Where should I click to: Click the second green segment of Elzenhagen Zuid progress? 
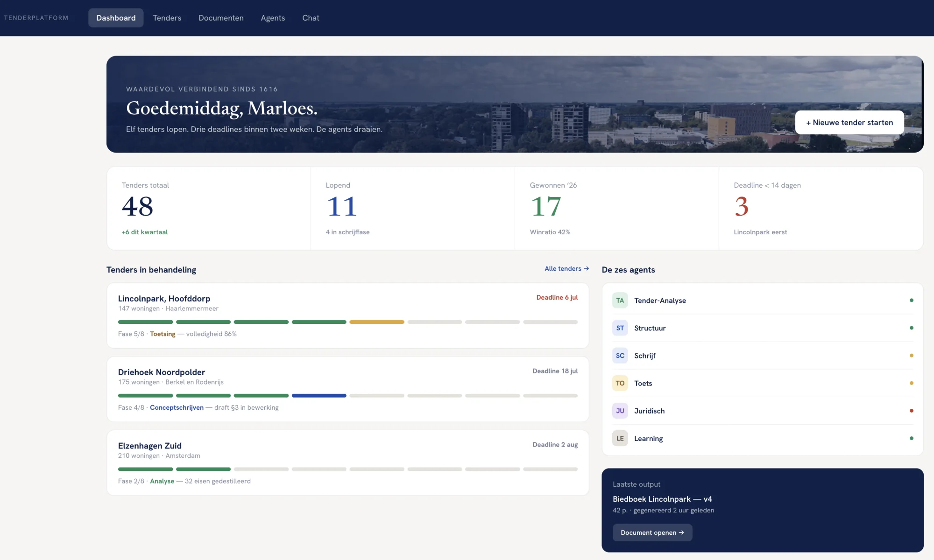pyautogui.click(x=203, y=469)
